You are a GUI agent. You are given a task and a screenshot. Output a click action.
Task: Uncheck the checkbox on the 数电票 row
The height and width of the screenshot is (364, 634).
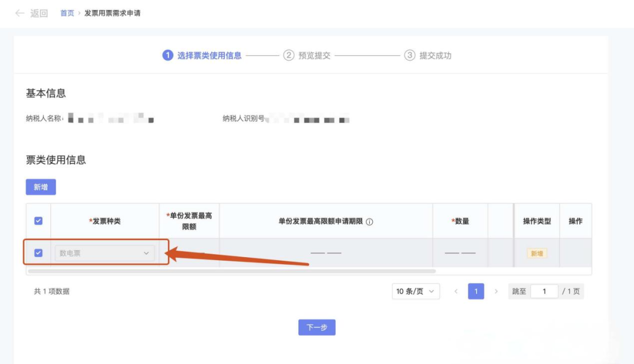pyautogui.click(x=38, y=253)
